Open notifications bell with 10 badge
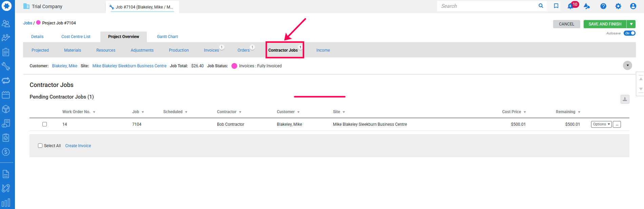The width and height of the screenshot is (644, 209). (571, 6)
